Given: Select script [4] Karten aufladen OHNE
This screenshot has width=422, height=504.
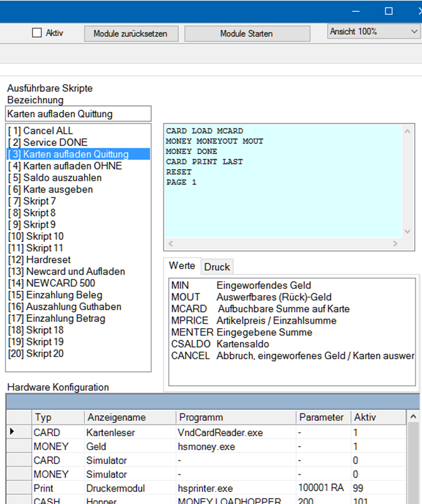Looking at the screenshot, I should click(x=79, y=166).
